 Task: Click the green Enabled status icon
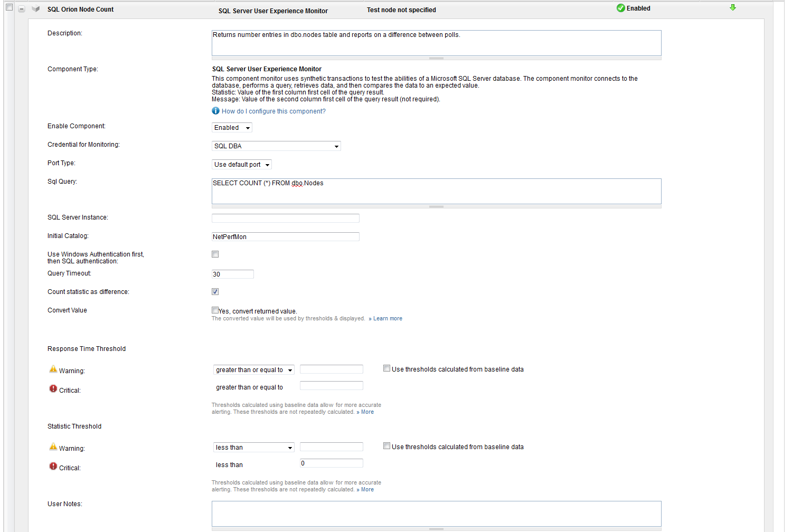tap(621, 8)
